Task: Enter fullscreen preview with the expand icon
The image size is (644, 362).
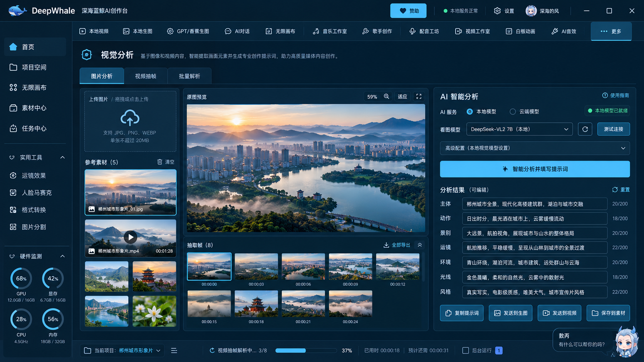Action: [x=419, y=97]
